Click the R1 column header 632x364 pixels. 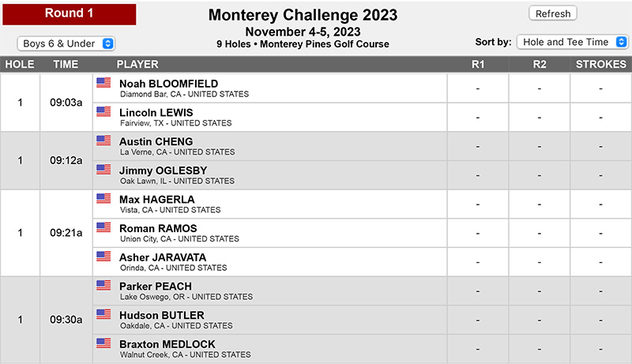coord(478,65)
